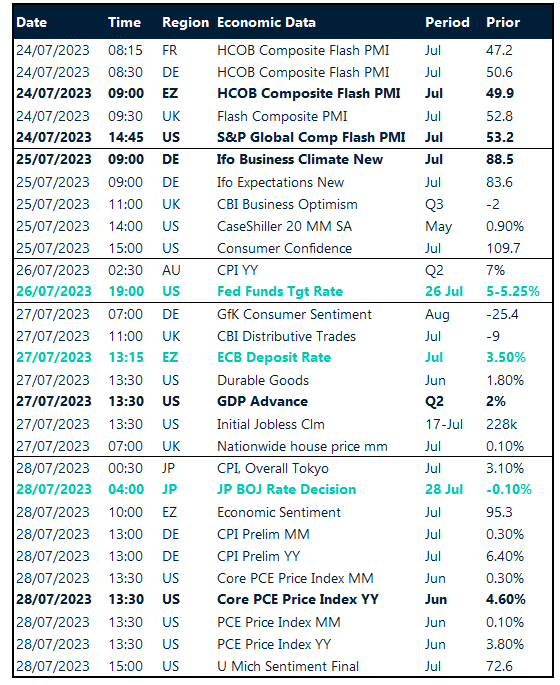Select the Ifo Business Climate New row

[283, 160]
